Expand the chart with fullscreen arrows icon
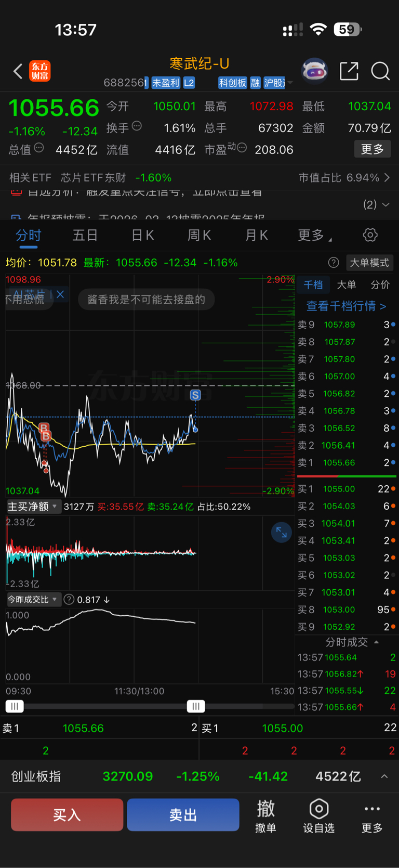The height and width of the screenshot is (868, 399). [x=281, y=532]
